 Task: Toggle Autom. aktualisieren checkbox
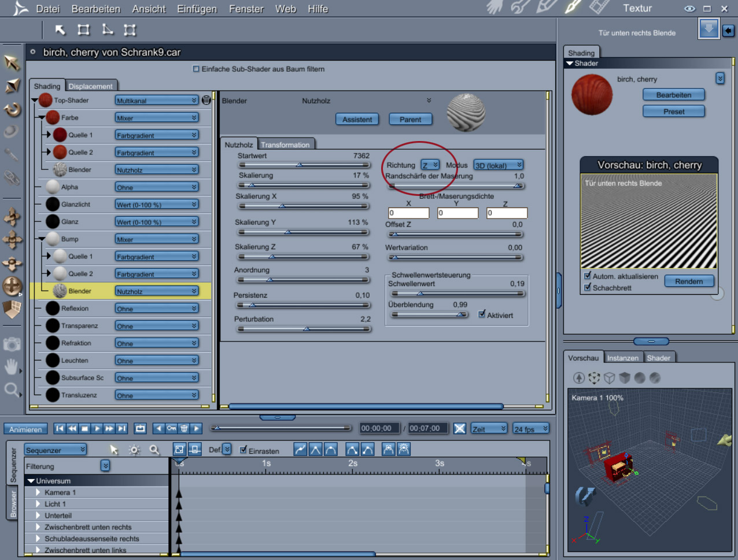(588, 276)
